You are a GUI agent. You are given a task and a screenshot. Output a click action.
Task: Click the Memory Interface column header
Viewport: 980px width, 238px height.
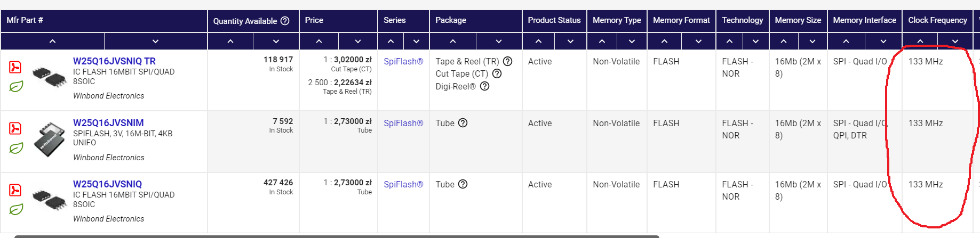(x=864, y=20)
